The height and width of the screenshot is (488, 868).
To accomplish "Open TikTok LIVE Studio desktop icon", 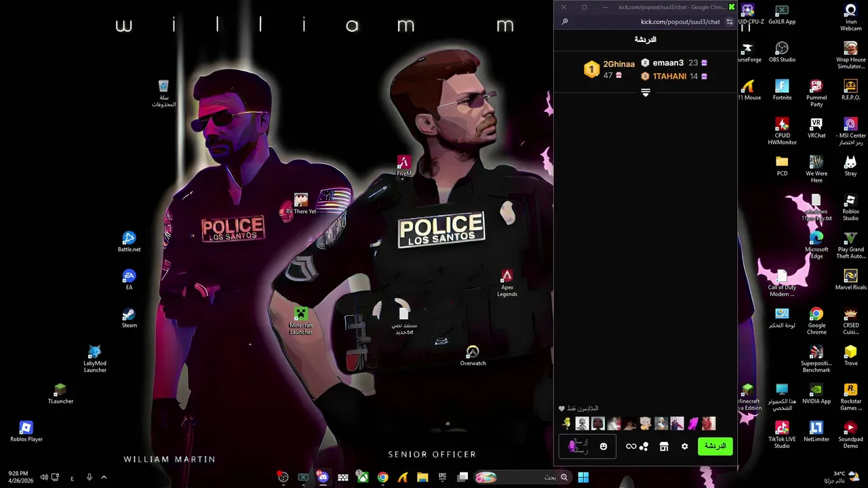I will click(782, 435).
